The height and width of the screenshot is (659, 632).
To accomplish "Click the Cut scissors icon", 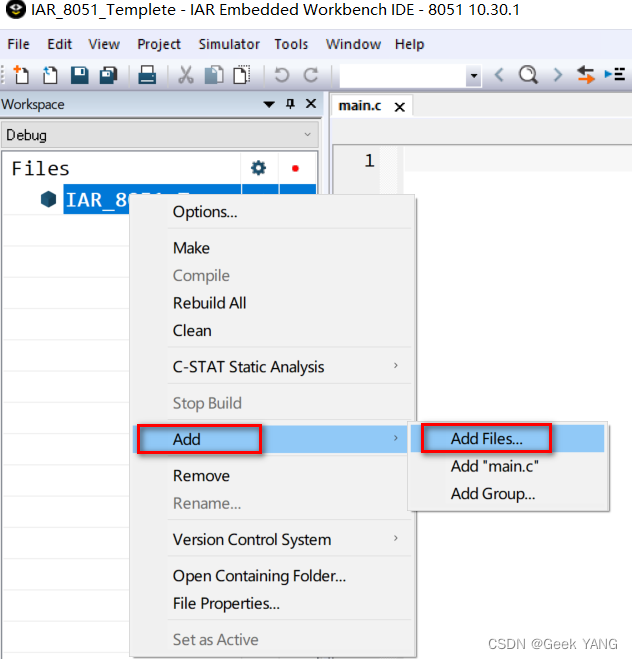I will [x=185, y=75].
